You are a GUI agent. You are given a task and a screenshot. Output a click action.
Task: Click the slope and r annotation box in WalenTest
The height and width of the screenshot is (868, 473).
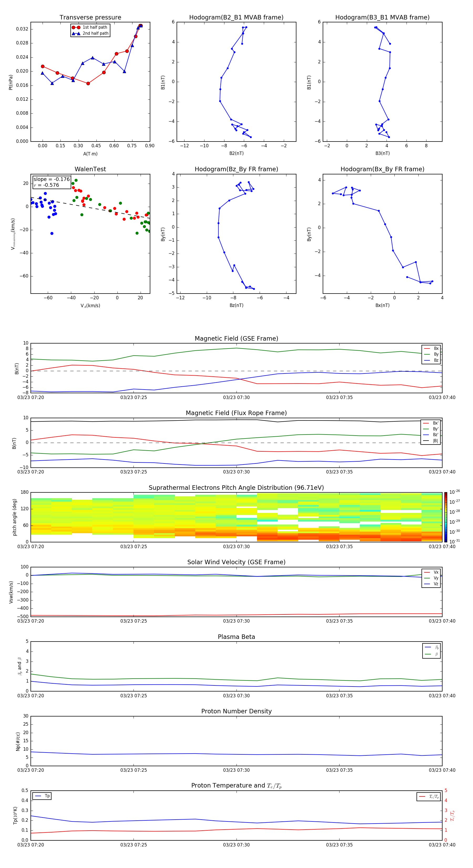tap(52, 182)
